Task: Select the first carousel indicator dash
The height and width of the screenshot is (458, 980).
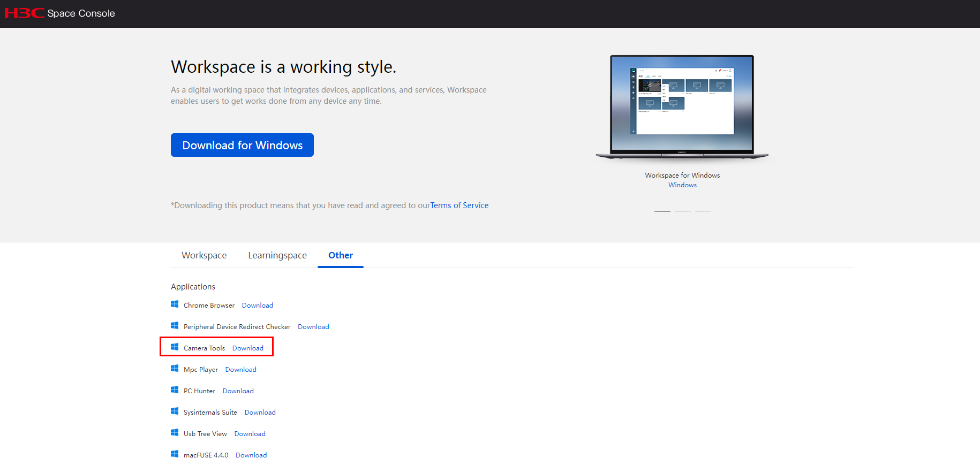Action: pos(662,211)
